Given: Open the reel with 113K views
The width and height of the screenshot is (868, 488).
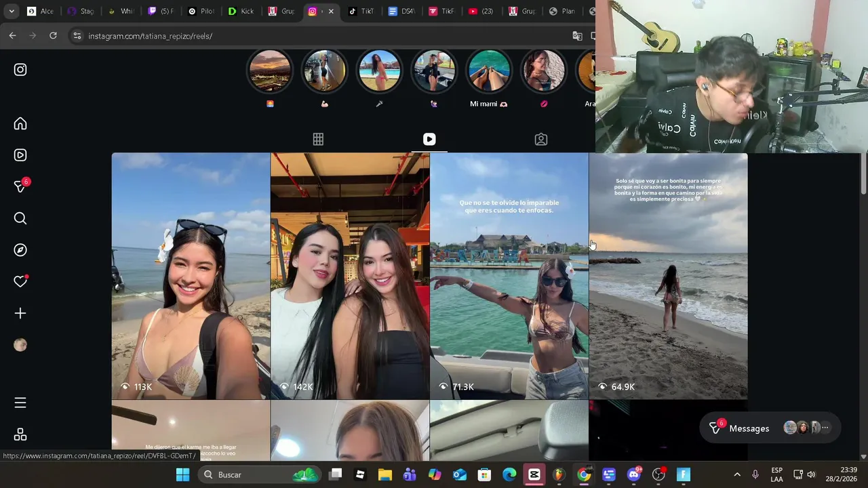Looking at the screenshot, I should coord(191,276).
